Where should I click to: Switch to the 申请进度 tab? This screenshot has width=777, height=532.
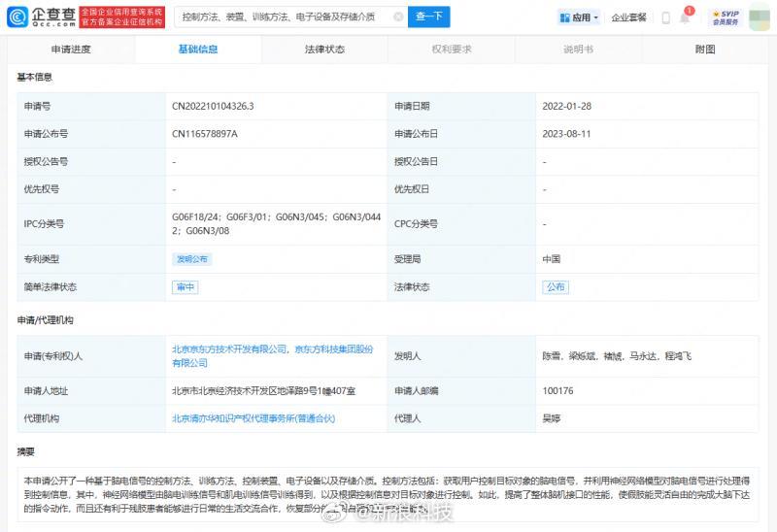click(71, 50)
